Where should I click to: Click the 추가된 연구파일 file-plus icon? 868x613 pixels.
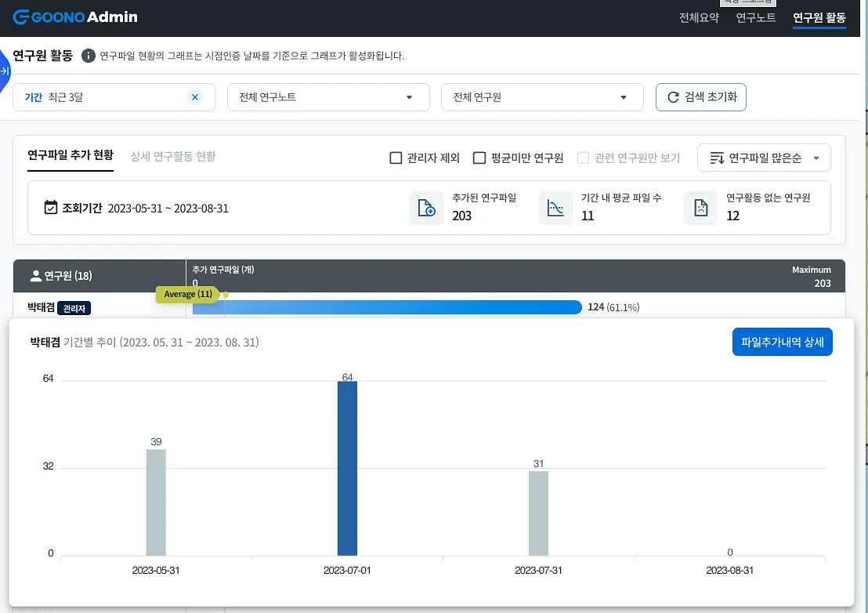[426, 209]
